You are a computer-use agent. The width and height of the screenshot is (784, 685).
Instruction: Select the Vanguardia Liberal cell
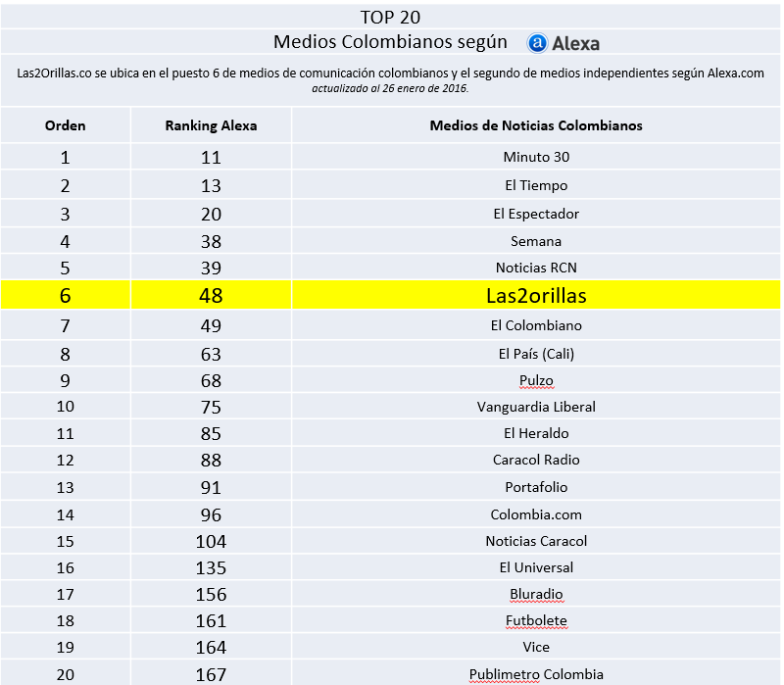(536, 407)
